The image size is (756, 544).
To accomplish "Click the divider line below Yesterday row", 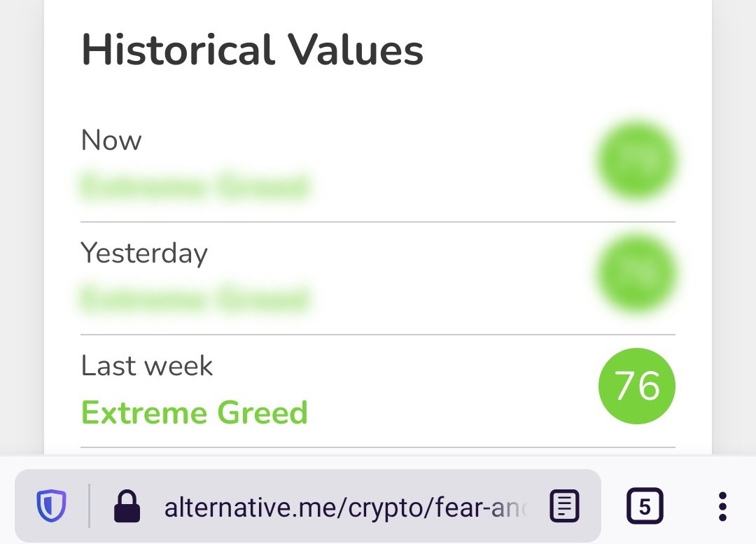I will tap(378, 334).
